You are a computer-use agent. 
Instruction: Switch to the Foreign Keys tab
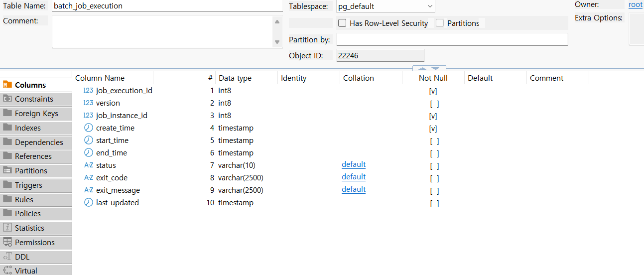tap(36, 113)
